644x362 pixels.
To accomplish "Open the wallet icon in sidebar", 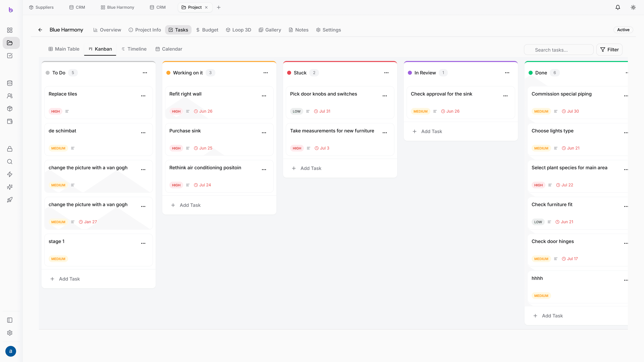I will tap(10, 121).
